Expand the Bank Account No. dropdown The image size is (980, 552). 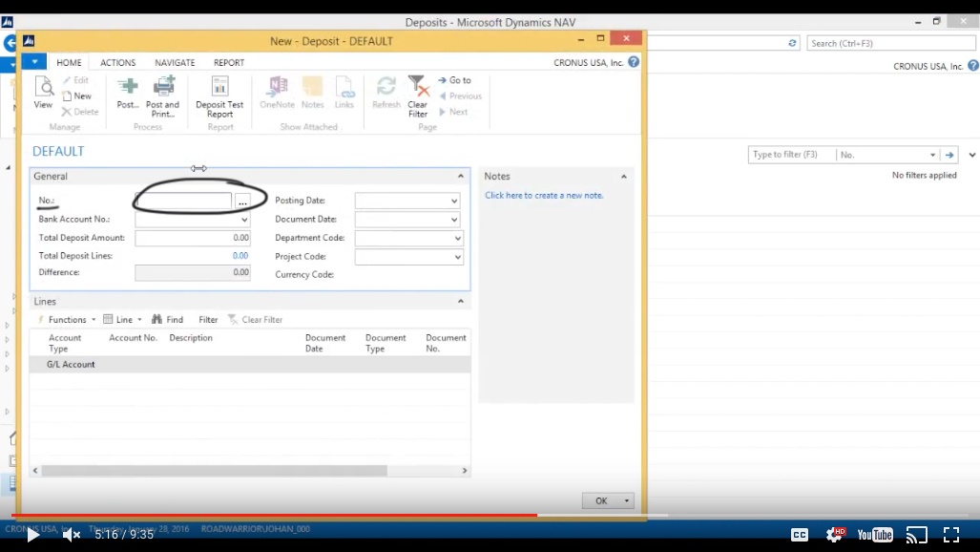click(x=244, y=220)
